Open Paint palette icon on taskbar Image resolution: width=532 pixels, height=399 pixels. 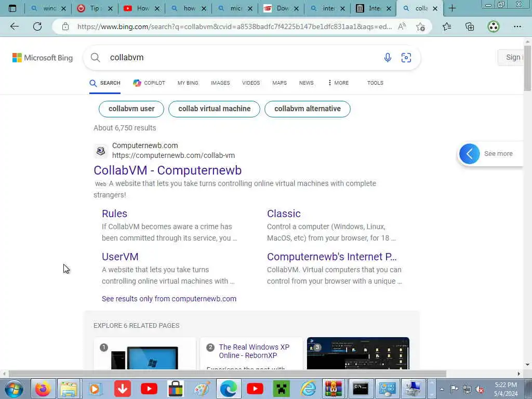[x=202, y=389]
